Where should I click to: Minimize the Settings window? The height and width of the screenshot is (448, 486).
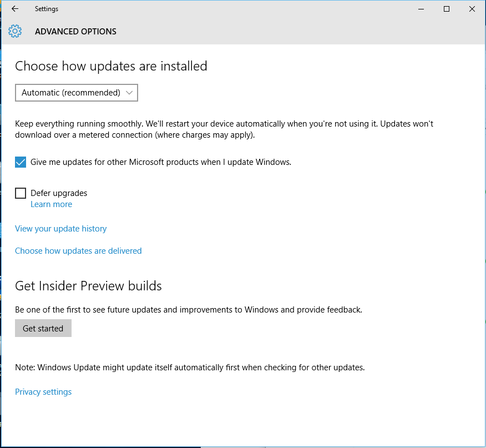point(421,9)
